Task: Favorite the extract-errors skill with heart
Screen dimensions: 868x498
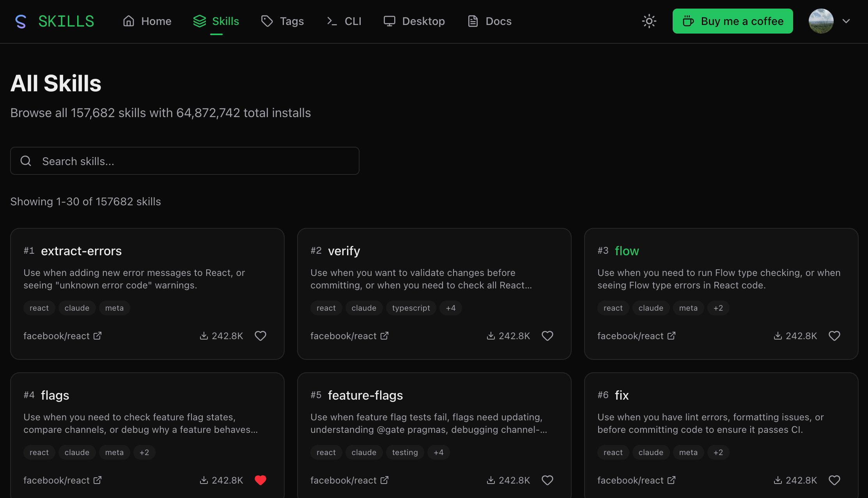Action: (260, 336)
